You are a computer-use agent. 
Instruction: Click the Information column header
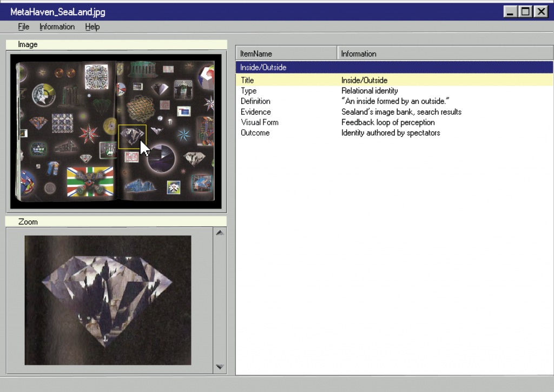445,54
